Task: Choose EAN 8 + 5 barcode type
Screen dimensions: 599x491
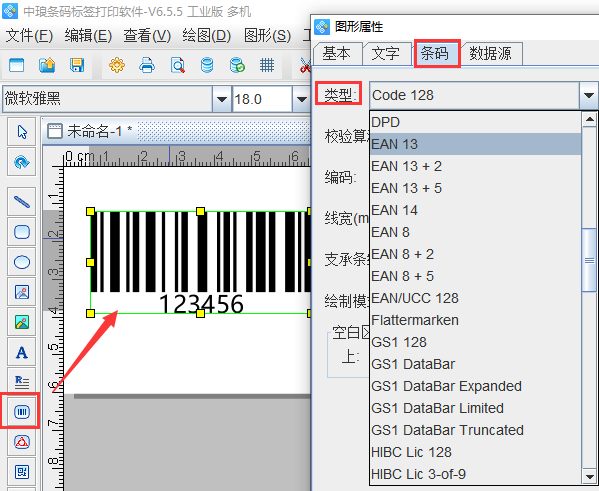Action: point(475,276)
